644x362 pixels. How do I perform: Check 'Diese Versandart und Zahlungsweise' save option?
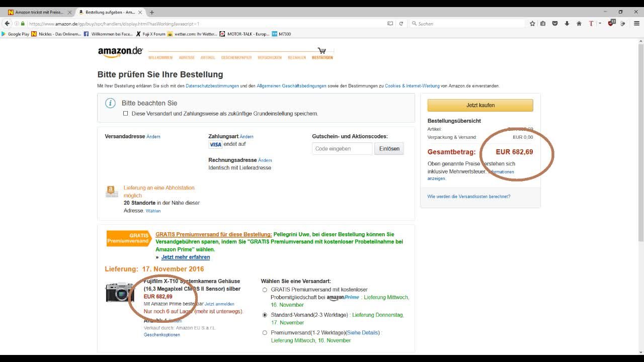[x=126, y=114]
